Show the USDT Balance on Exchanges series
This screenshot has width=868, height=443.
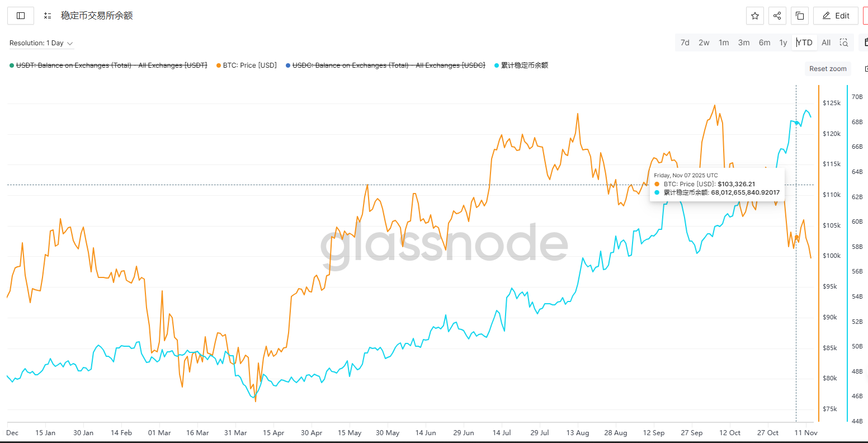(111, 65)
